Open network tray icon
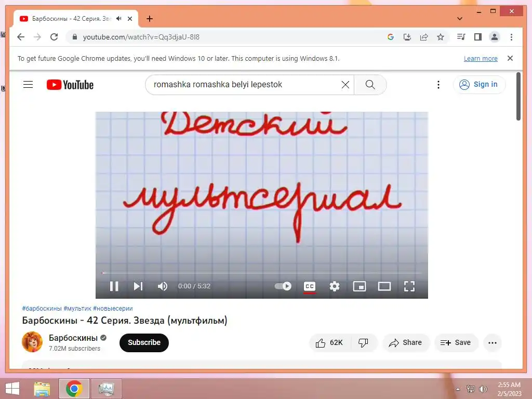Image resolution: width=532 pixels, height=399 pixels. coord(470,389)
